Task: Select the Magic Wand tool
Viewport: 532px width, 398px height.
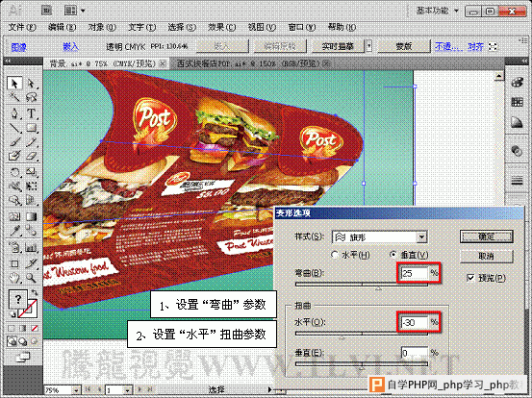Action: pyautogui.click(x=14, y=98)
